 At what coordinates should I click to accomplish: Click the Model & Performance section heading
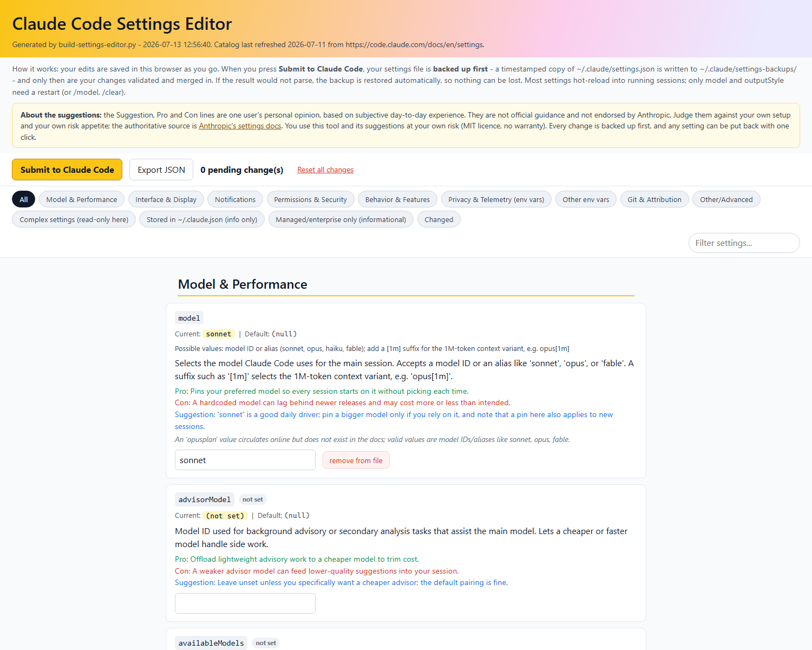(243, 284)
